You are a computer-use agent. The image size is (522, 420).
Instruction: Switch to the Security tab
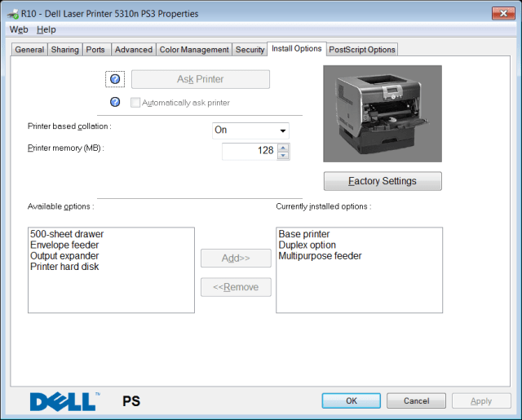[x=250, y=50]
